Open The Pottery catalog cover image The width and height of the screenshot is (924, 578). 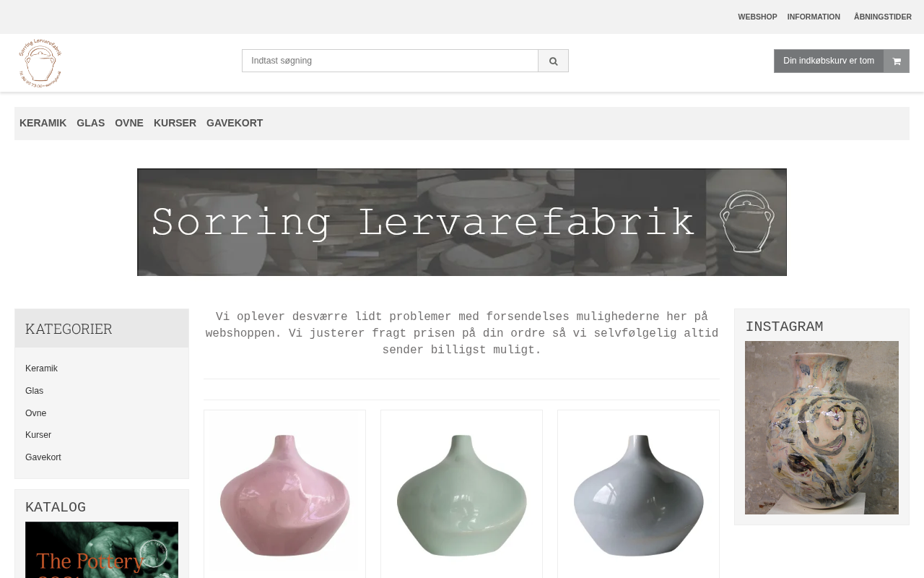click(102, 550)
